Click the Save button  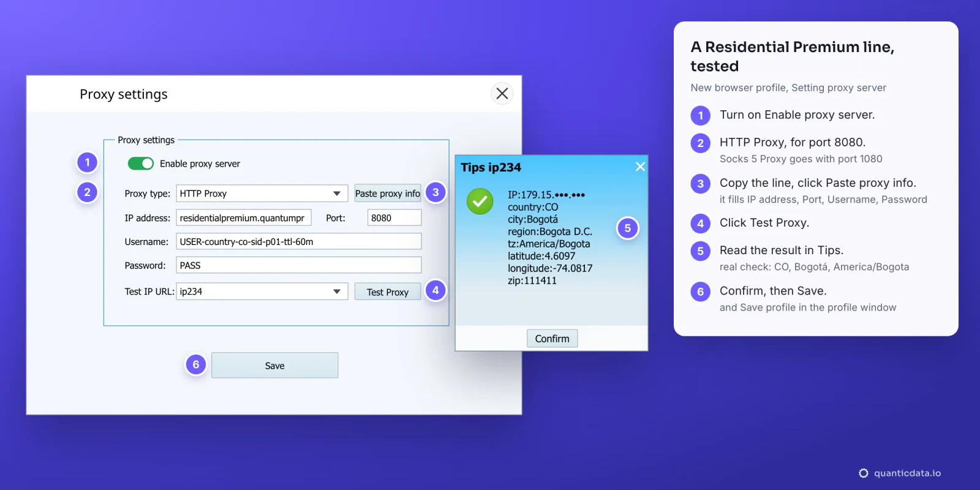click(x=274, y=366)
